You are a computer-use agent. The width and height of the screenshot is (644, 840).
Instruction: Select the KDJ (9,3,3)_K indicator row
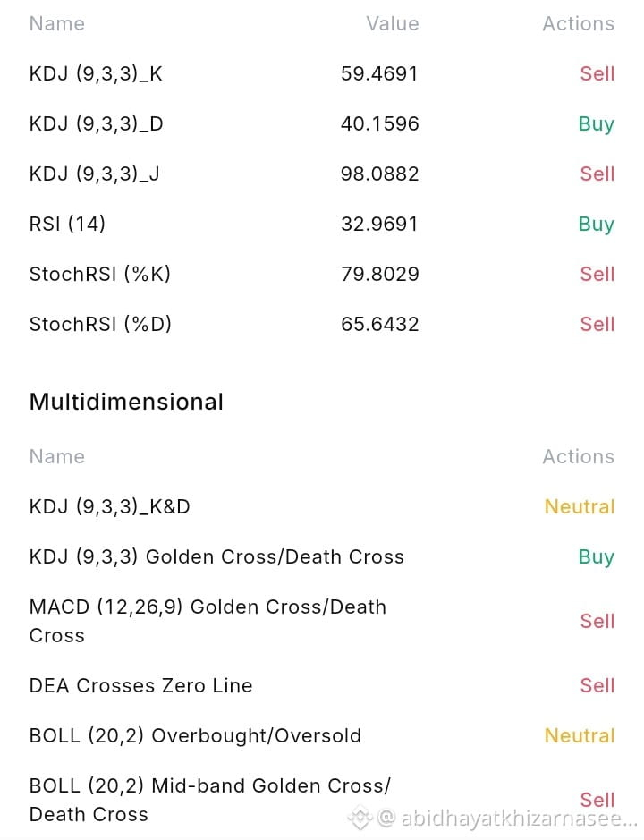click(x=322, y=73)
